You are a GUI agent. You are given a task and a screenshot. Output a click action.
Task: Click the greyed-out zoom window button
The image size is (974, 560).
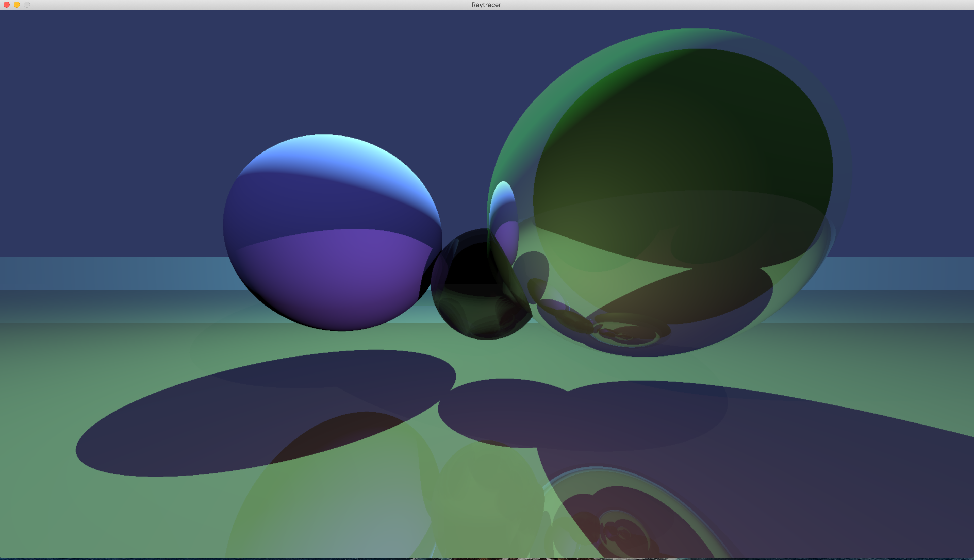tap(27, 5)
